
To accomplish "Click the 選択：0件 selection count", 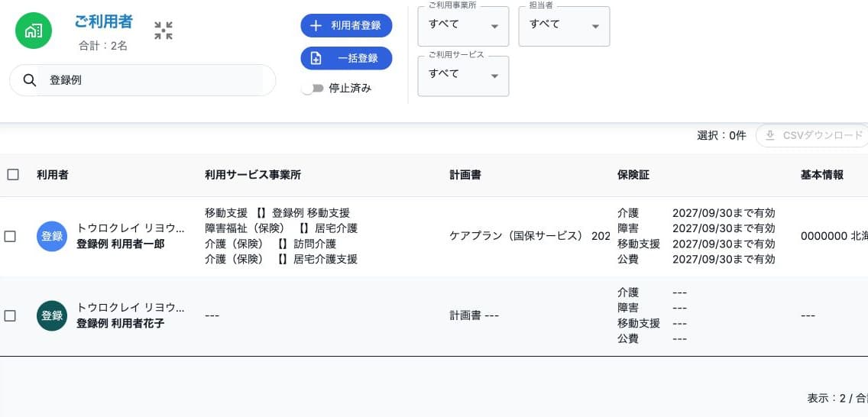I will [721, 135].
